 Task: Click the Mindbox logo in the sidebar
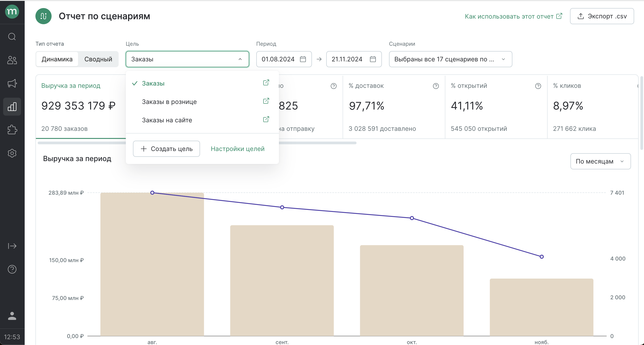point(12,11)
